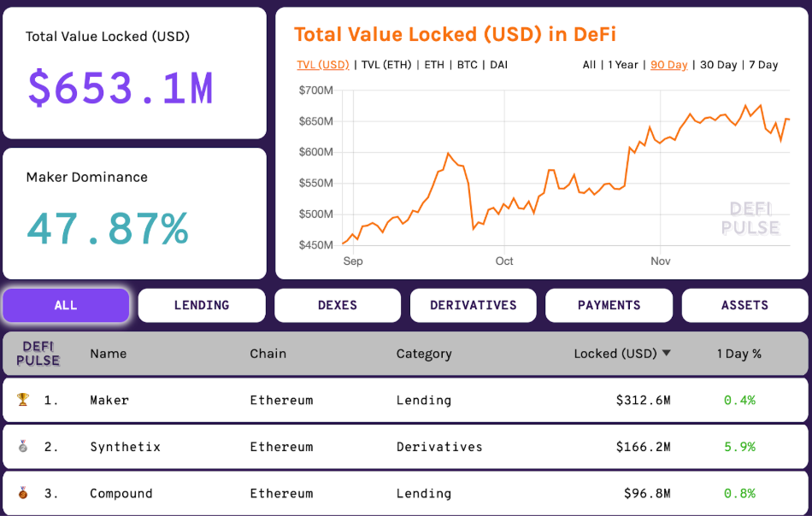
Task: Click the 0.8% daily change for Compound
Action: click(x=739, y=493)
